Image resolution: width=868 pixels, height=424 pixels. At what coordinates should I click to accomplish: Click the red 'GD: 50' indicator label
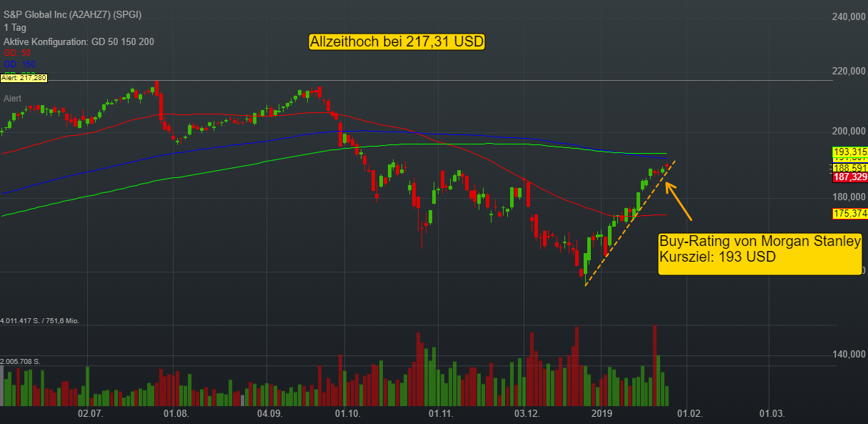pyautogui.click(x=17, y=54)
